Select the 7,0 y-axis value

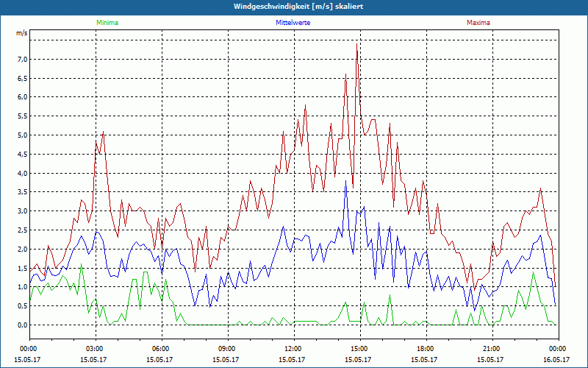23,60
